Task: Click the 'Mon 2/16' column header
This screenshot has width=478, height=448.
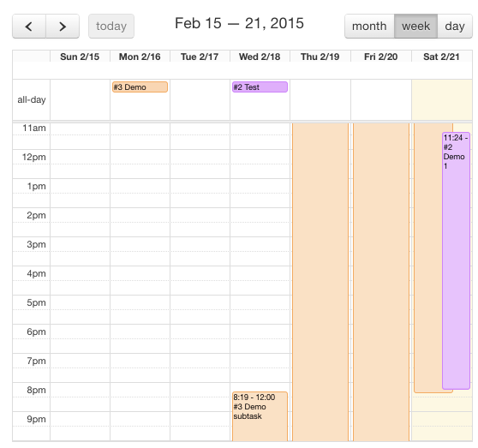Action: [140, 57]
